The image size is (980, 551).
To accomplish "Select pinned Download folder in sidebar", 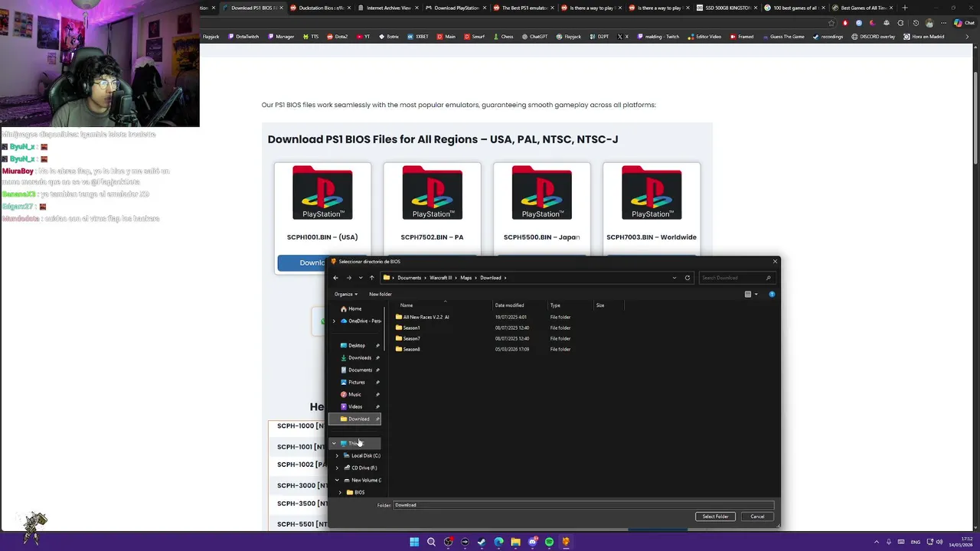I will coord(355,419).
